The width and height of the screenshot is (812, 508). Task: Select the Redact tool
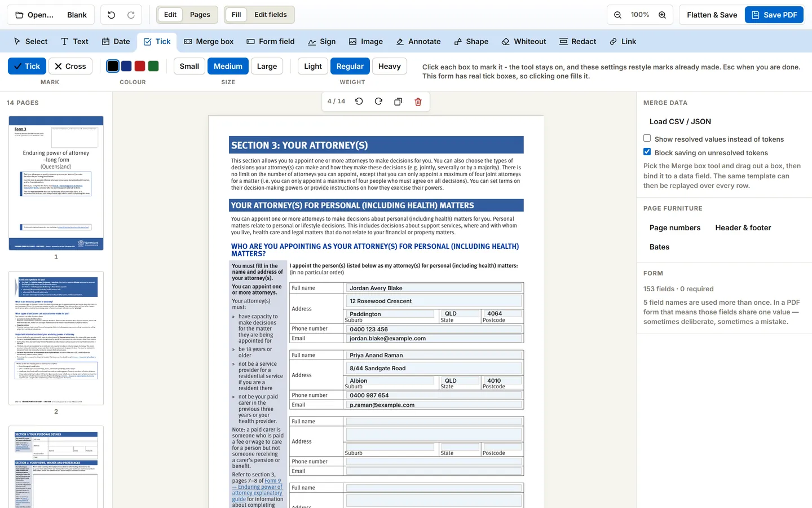coord(578,41)
